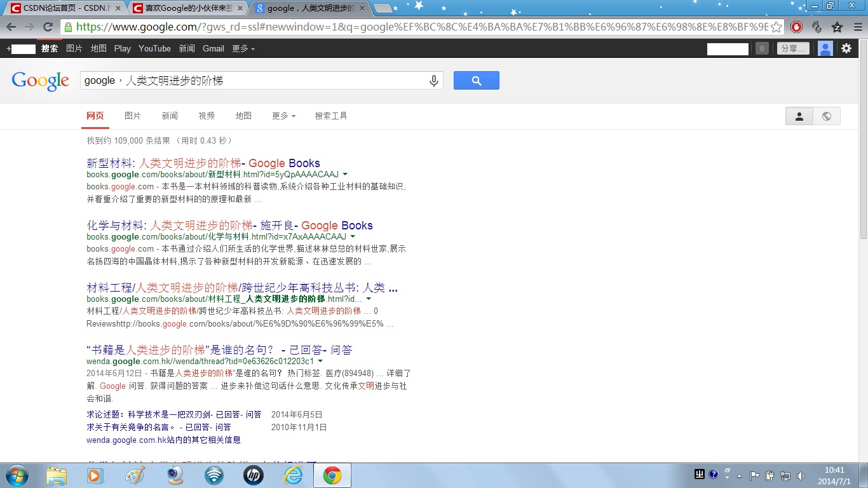Bookmark this page with star icon
Screen dimensions: 868x488
click(x=776, y=27)
